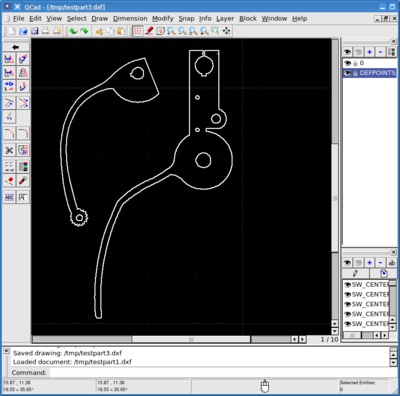
Task: Click the back arrow in tool panel
Action: (x=16, y=47)
